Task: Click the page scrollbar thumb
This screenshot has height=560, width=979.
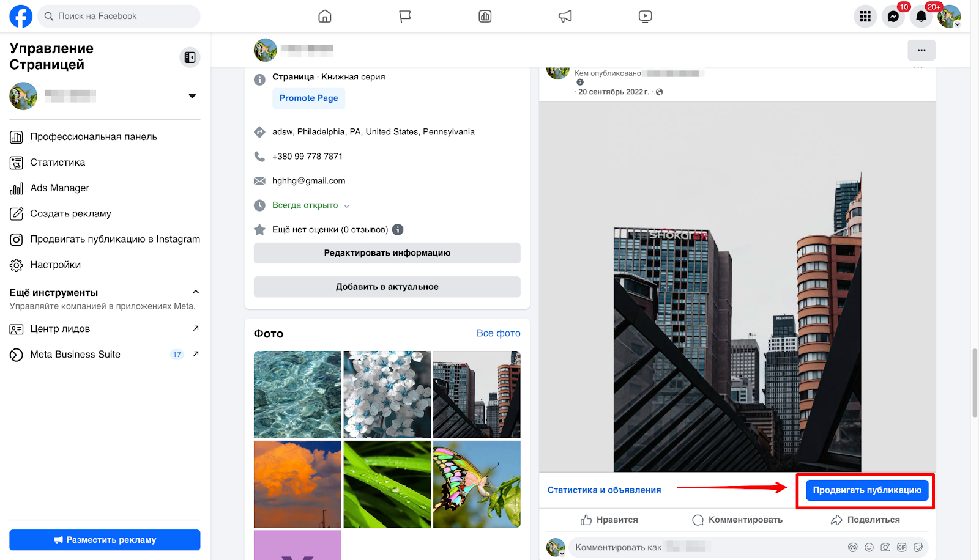Action: click(x=975, y=382)
